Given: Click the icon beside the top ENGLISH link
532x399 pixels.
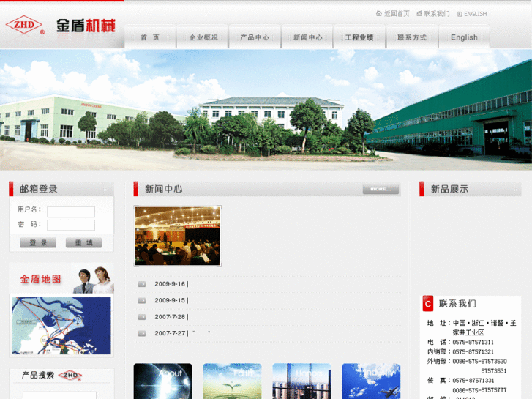Looking at the screenshot, I should click(460, 14).
